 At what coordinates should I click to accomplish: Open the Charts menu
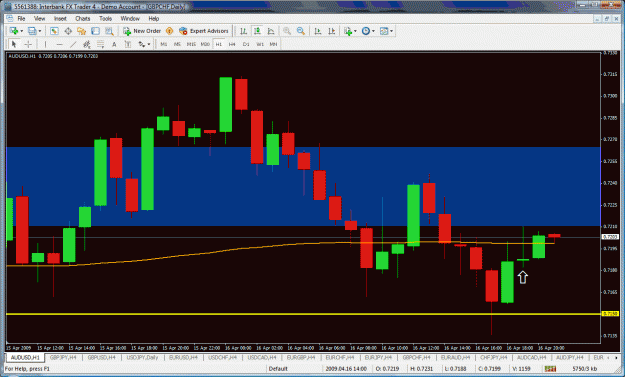[83, 18]
